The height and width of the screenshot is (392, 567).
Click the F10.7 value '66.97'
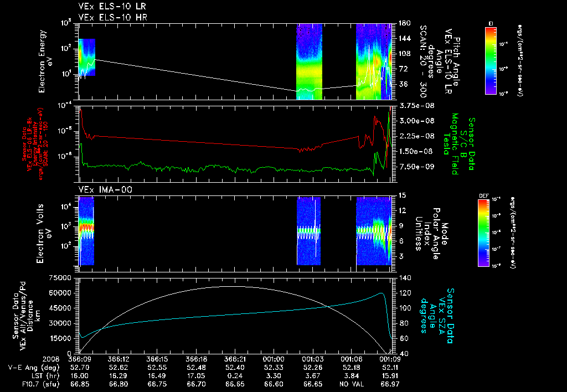pyautogui.click(x=390, y=384)
